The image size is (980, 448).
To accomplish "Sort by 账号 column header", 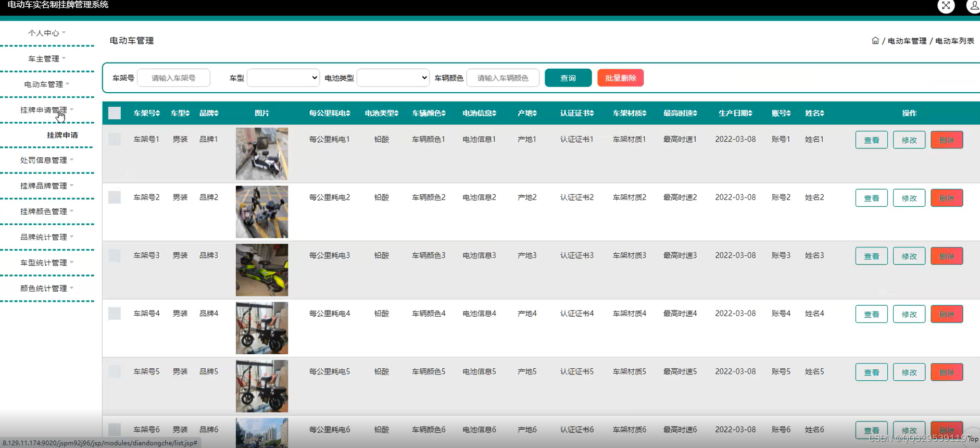I will click(781, 113).
